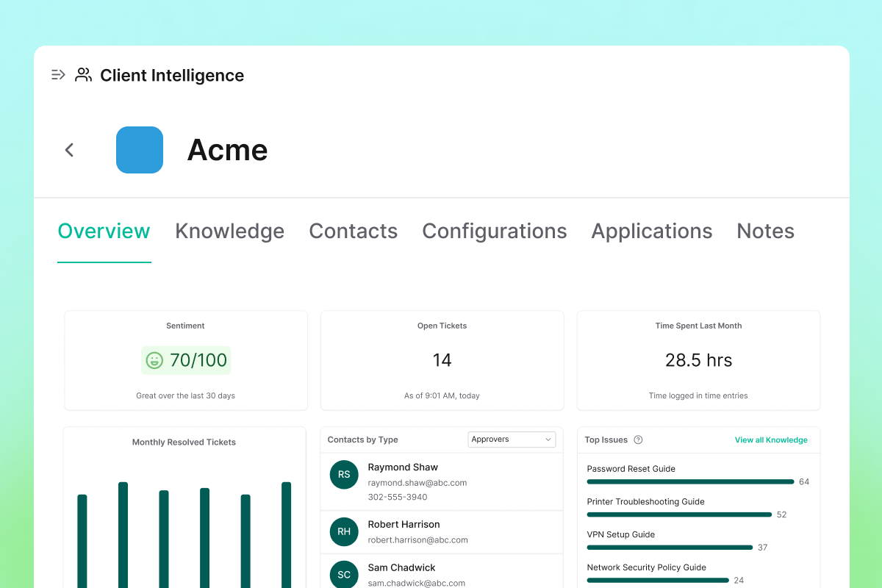
Task: Click the View all Knowledge link
Action: (771, 440)
